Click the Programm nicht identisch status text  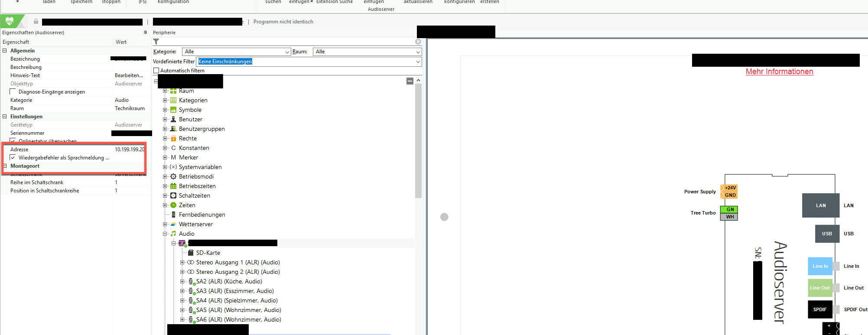(x=283, y=22)
